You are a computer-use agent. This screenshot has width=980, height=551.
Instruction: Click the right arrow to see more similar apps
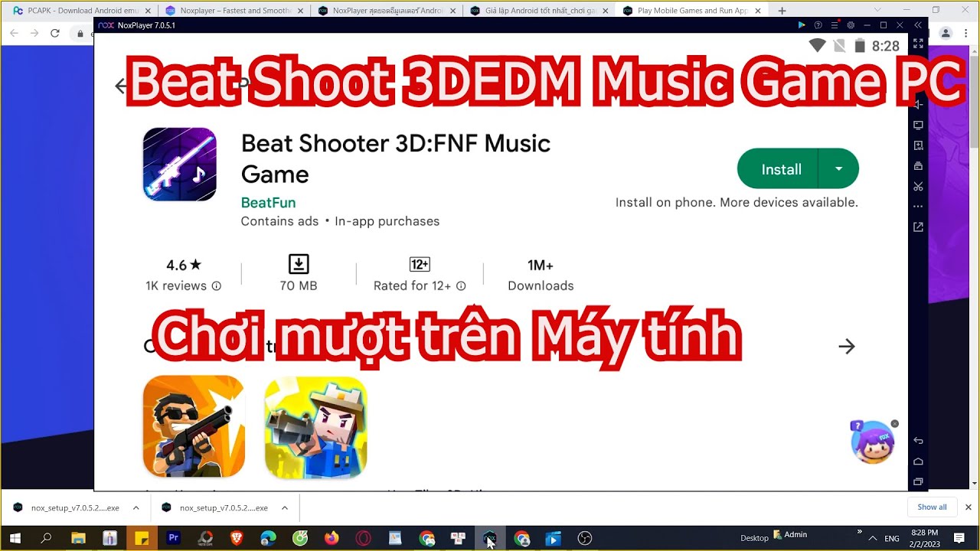(846, 347)
